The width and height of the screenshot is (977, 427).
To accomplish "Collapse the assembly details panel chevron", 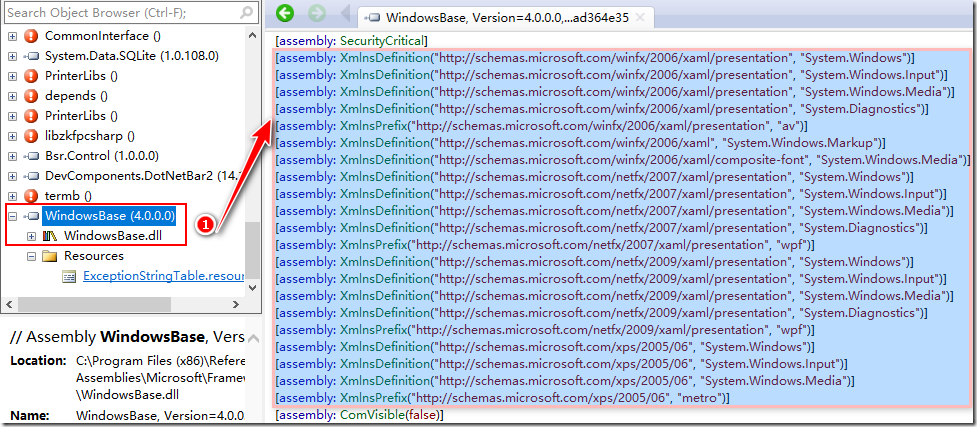I will 253,338.
